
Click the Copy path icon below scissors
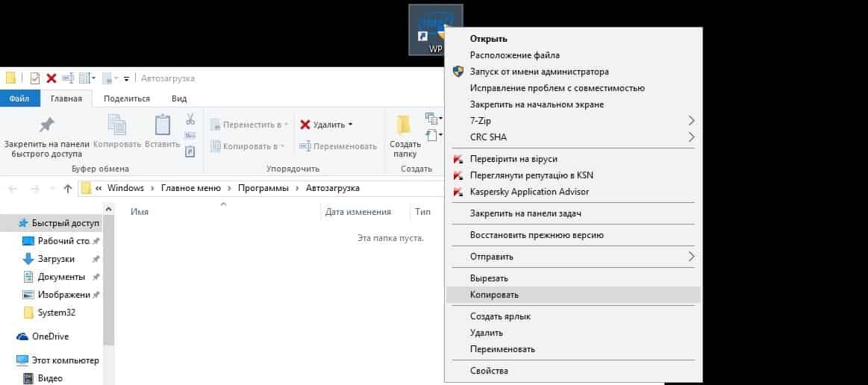tap(190, 135)
